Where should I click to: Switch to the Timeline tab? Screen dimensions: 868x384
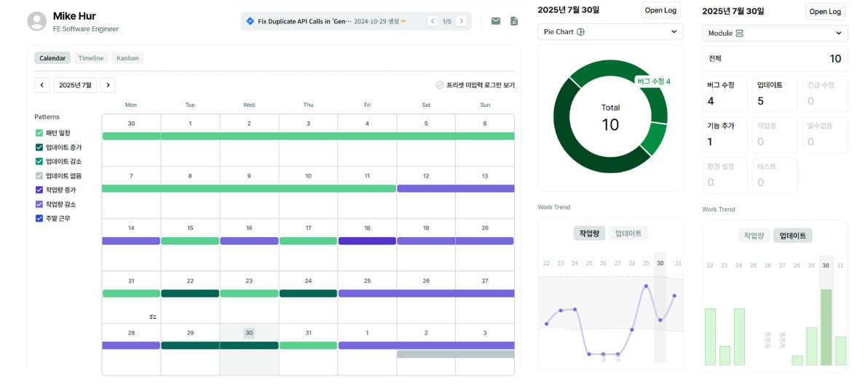pos(91,58)
